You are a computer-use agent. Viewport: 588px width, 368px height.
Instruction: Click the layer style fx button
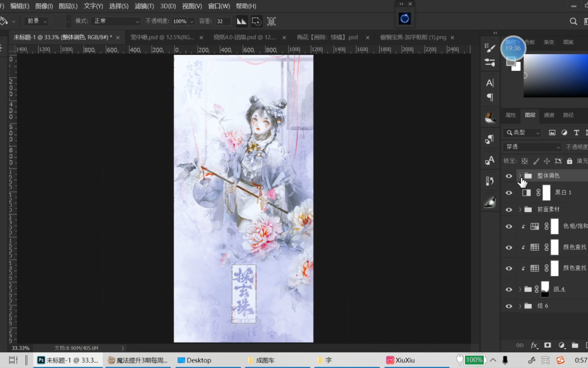pyautogui.click(x=534, y=345)
